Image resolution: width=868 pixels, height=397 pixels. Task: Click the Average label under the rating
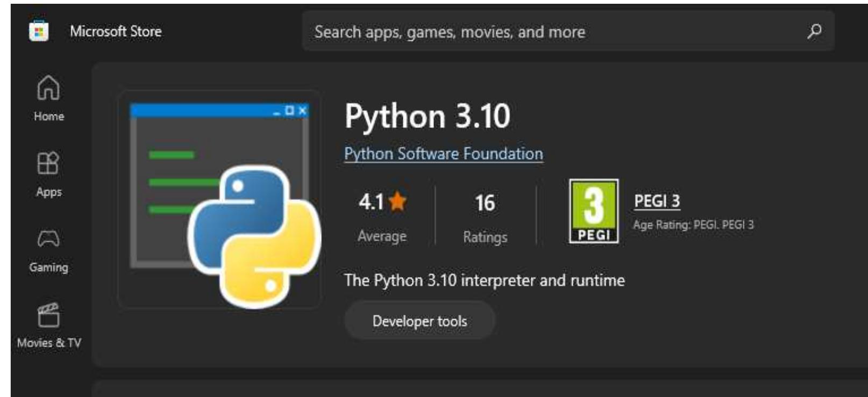tap(382, 236)
